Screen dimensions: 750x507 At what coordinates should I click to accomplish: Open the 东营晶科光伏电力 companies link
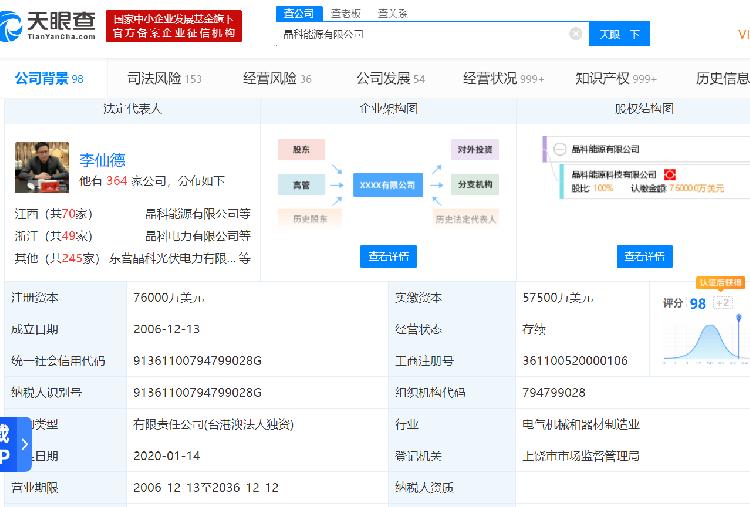(180, 258)
